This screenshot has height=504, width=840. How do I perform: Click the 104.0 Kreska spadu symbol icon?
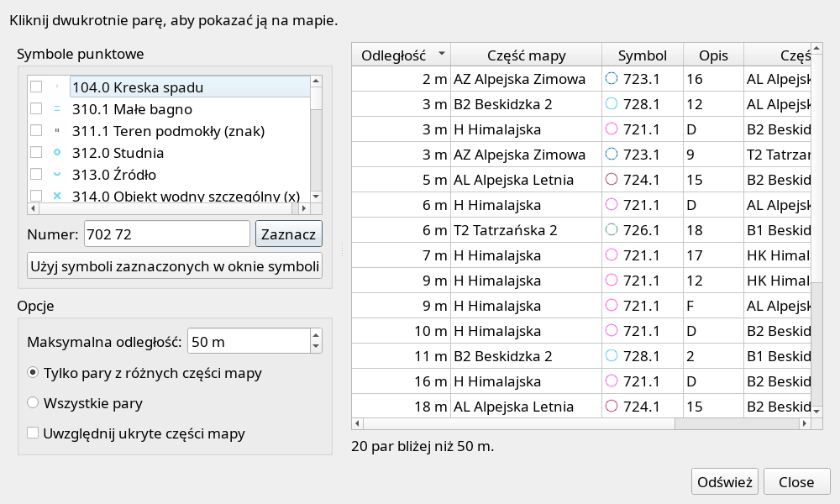coord(57,87)
